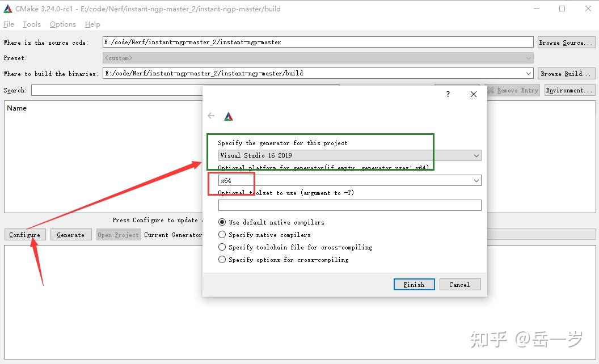Choose Specify toolchain file for cross-compiling
The height and width of the screenshot is (364, 599).
[x=222, y=247]
